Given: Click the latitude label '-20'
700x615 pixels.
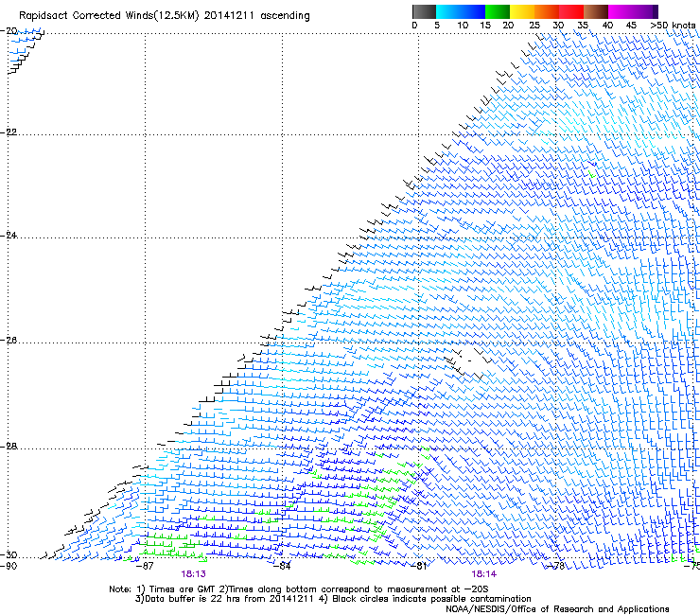Looking at the screenshot, I should [9, 31].
